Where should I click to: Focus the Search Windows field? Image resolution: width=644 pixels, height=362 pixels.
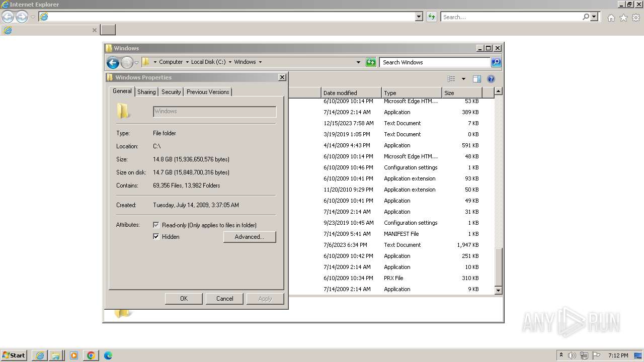pyautogui.click(x=435, y=62)
